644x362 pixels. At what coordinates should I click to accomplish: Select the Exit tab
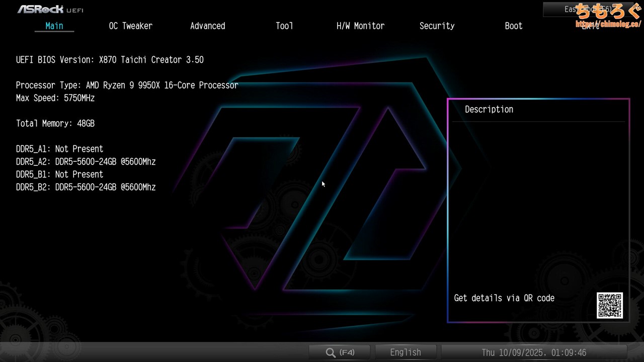[590, 26]
